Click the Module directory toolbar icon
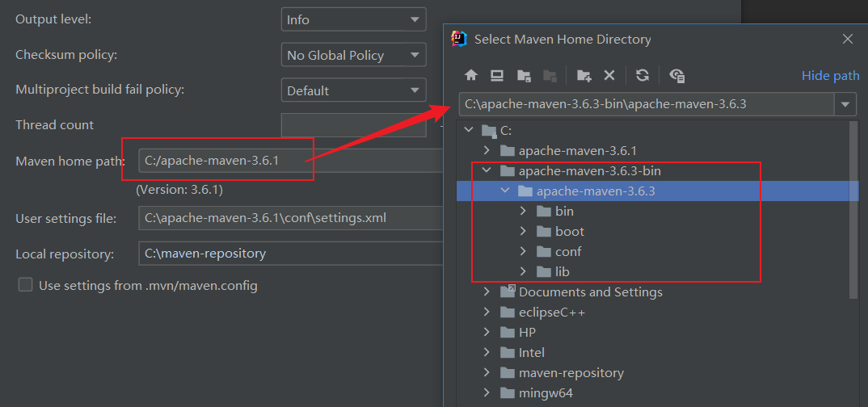Viewport: 868px width, 407px height. tap(550, 75)
